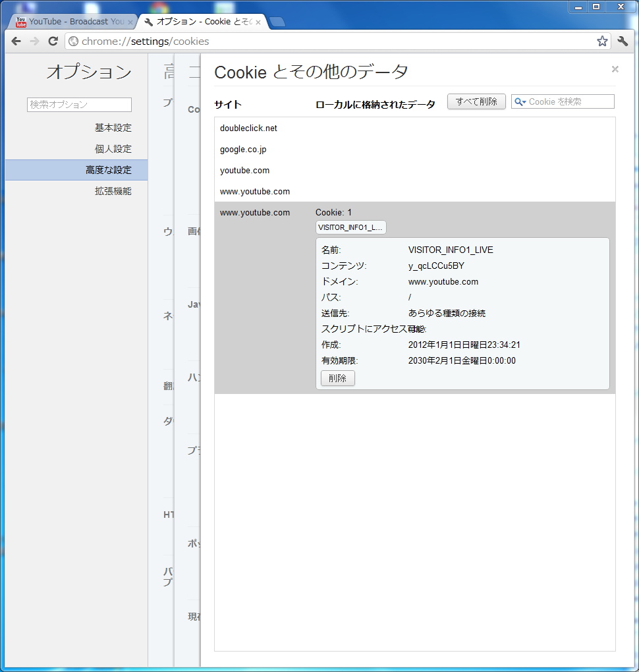Click the search magnifier in Cookie search box

[520, 102]
